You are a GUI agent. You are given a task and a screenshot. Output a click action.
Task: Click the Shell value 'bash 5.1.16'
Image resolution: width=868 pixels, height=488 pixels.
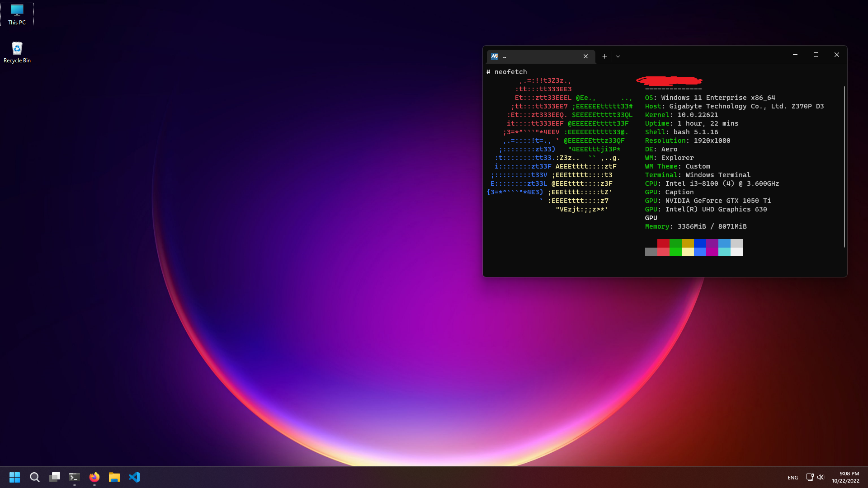[696, 132]
